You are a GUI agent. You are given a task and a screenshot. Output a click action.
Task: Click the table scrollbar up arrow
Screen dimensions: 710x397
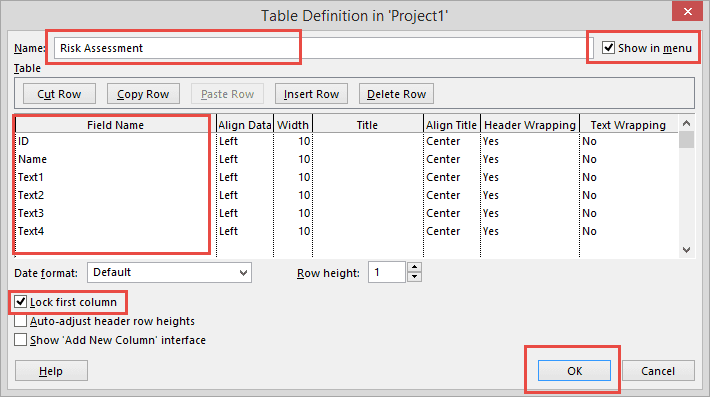point(686,123)
